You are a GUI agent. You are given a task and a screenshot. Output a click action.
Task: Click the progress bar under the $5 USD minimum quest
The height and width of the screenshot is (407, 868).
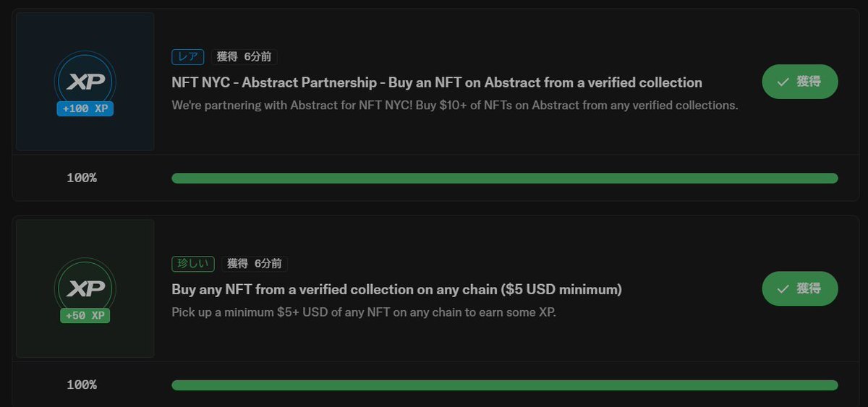505,385
